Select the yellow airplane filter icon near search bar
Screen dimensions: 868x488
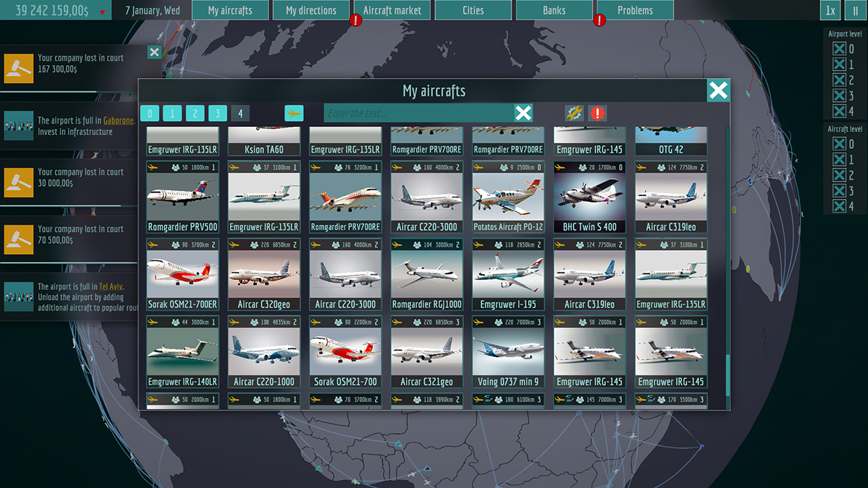pos(294,113)
